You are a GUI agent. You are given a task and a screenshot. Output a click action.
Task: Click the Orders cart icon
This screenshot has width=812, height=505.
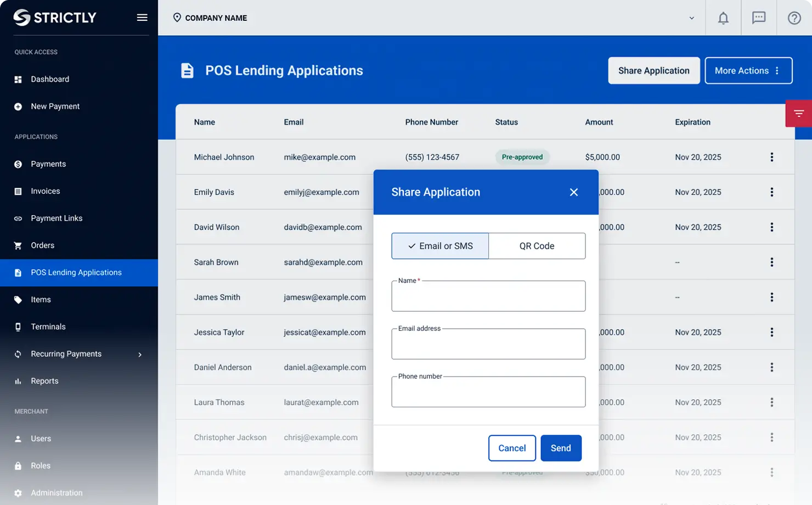tap(18, 245)
